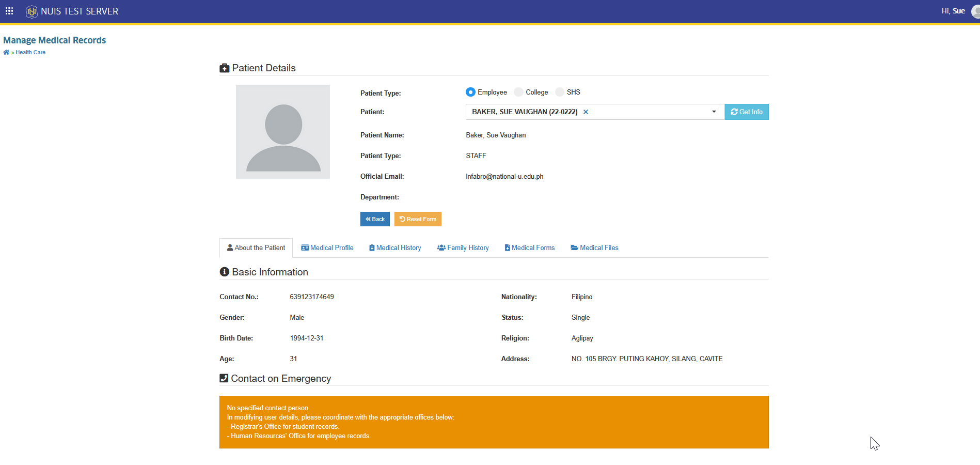Click the Single status value
The height and width of the screenshot is (465, 980).
pyautogui.click(x=581, y=318)
